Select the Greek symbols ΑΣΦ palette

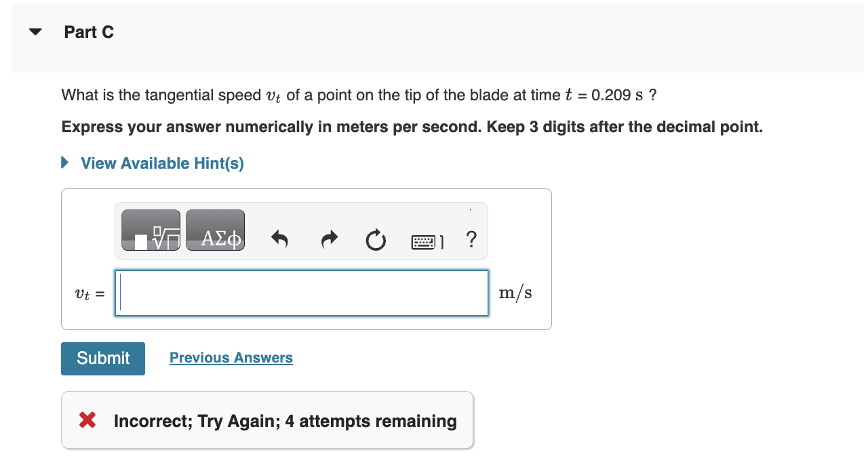(215, 230)
